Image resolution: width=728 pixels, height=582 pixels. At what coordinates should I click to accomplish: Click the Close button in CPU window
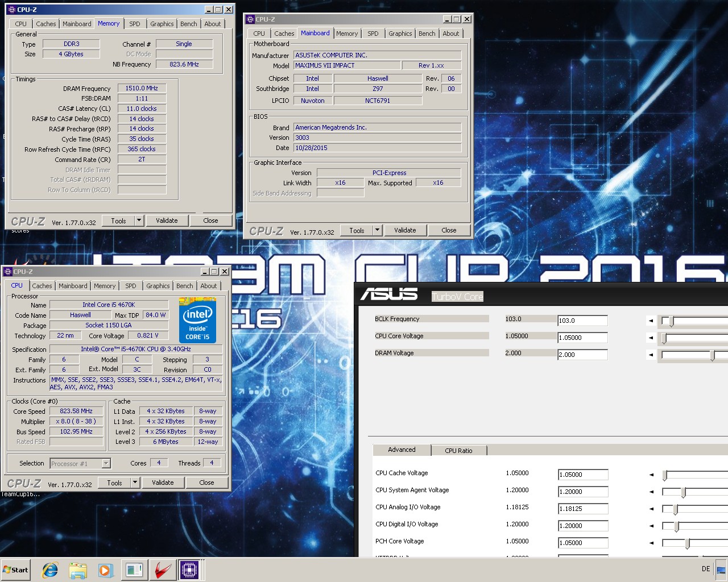pos(206,483)
